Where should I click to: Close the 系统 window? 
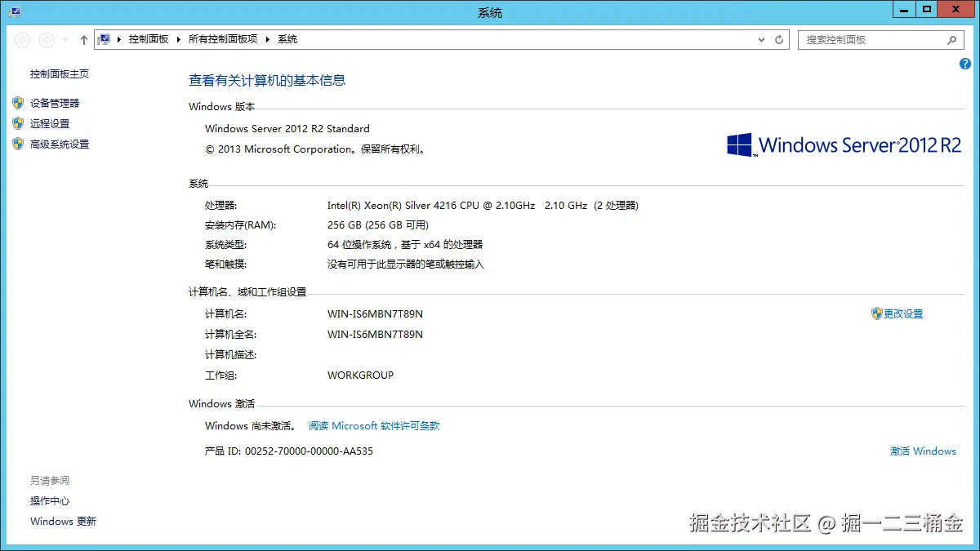pyautogui.click(x=956, y=9)
